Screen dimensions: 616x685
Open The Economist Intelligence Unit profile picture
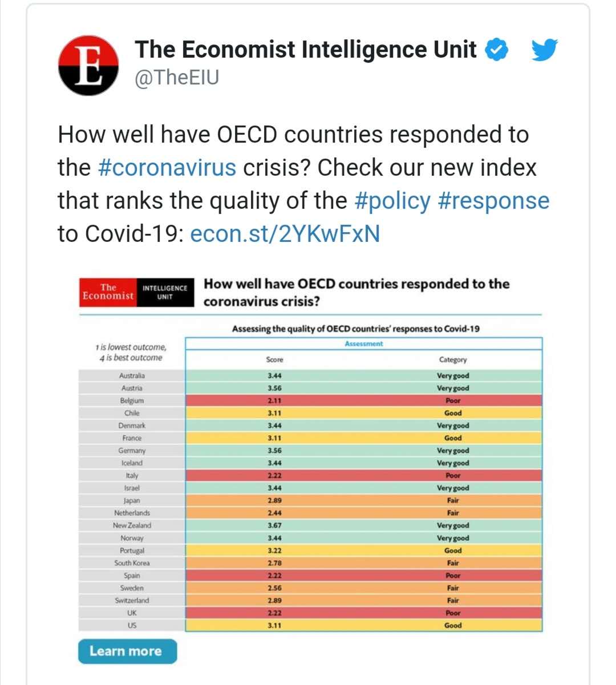[88, 65]
